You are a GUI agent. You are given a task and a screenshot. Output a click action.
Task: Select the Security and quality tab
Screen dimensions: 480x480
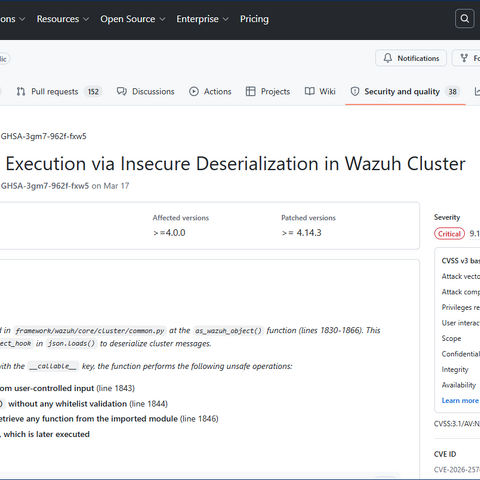click(405, 91)
